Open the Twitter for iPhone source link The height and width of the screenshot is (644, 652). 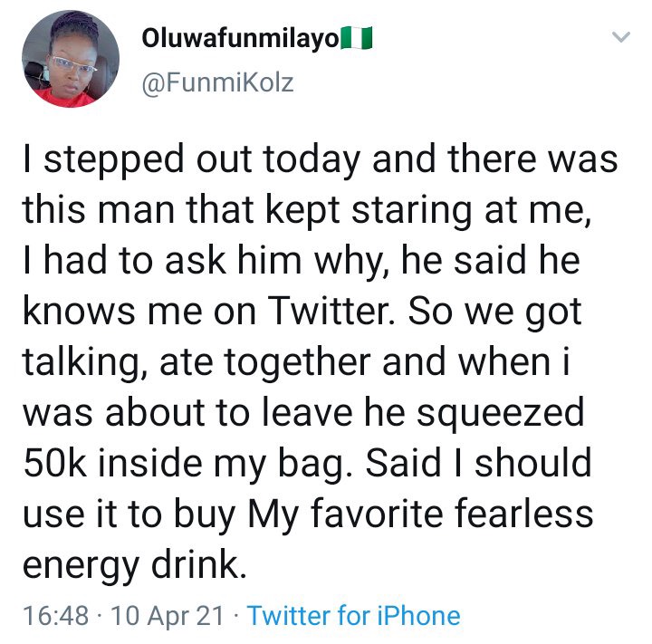[354, 615]
